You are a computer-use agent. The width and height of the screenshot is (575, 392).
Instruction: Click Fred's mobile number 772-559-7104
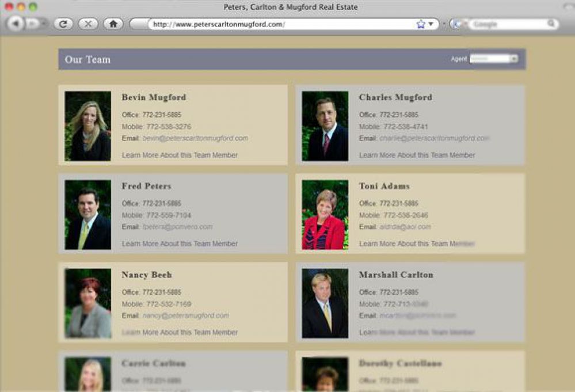tap(169, 215)
